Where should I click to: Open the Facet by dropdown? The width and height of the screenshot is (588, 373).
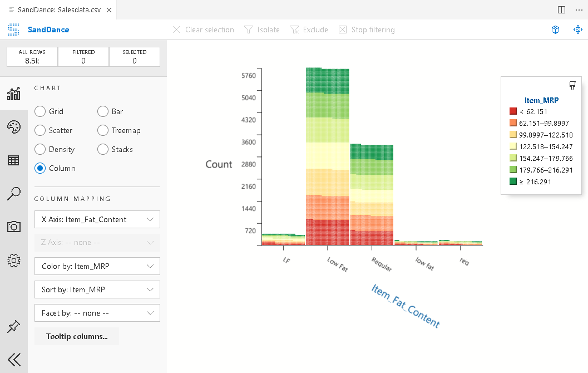[x=97, y=313]
